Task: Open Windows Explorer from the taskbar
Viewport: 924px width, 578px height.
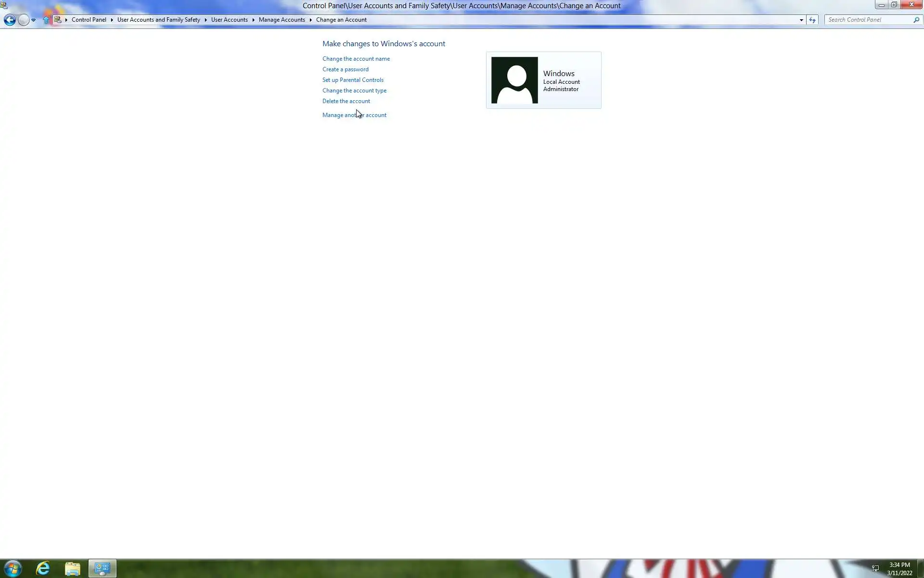Action: [73, 569]
